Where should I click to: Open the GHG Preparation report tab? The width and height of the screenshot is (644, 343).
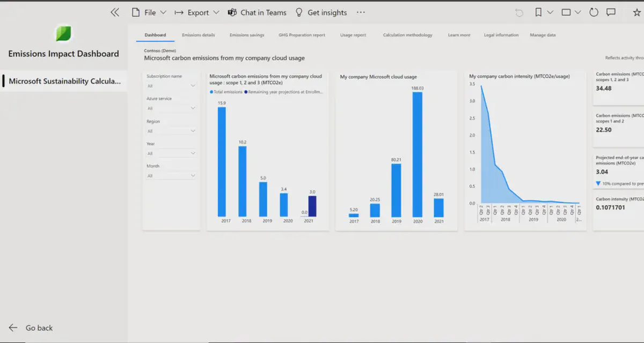(302, 34)
